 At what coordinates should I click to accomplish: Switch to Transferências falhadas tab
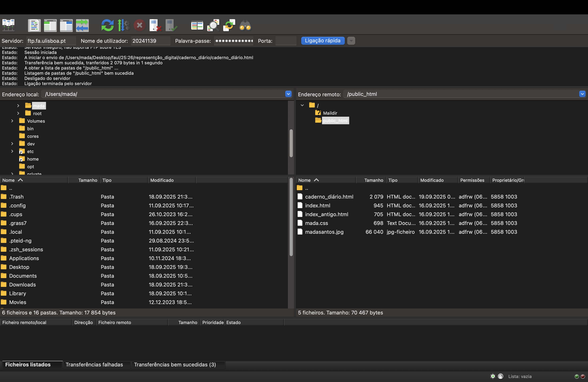click(x=94, y=364)
